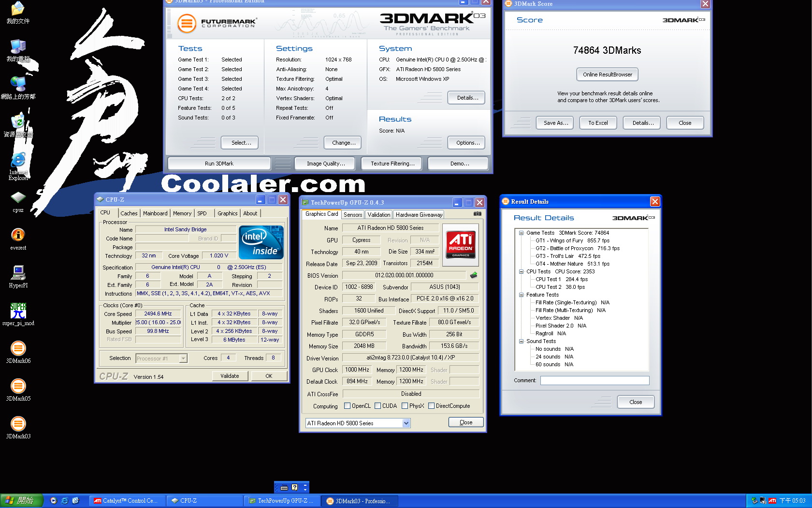Toggle the CUDA checkbox
The width and height of the screenshot is (812, 508).
[377, 406]
